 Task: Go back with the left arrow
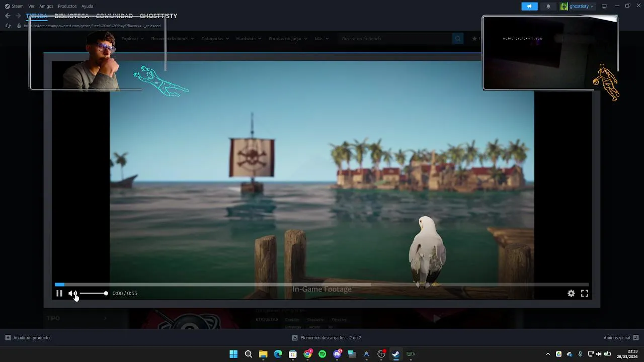(8, 16)
